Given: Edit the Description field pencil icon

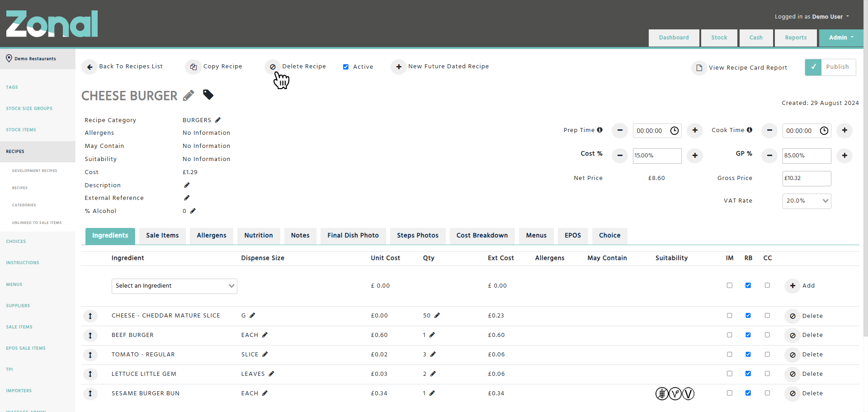Looking at the screenshot, I should (187, 185).
